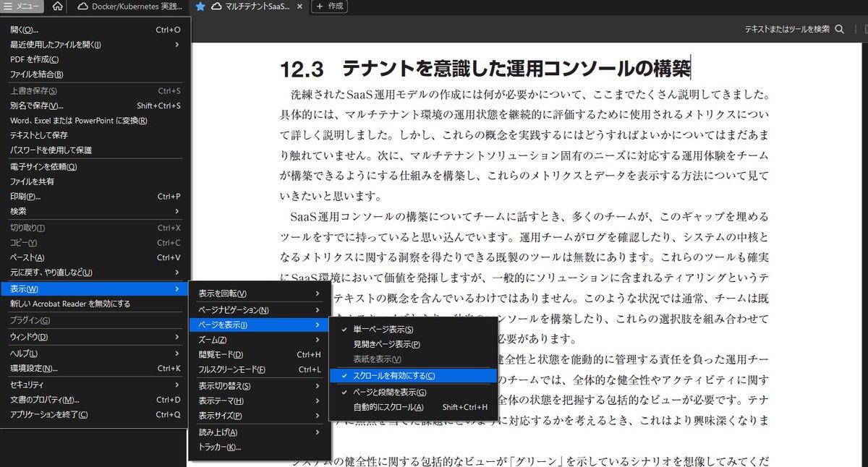Click the search magnifier icon

(x=840, y=30)
